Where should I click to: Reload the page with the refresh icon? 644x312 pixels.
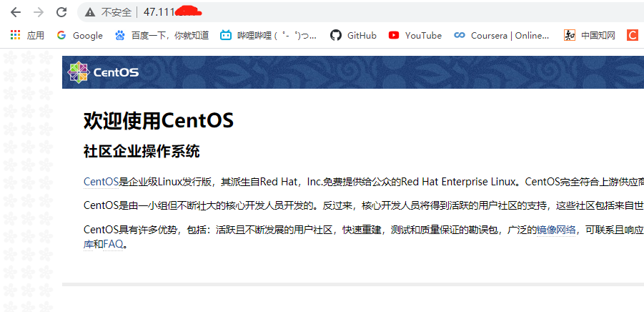(x=61, y=12)
